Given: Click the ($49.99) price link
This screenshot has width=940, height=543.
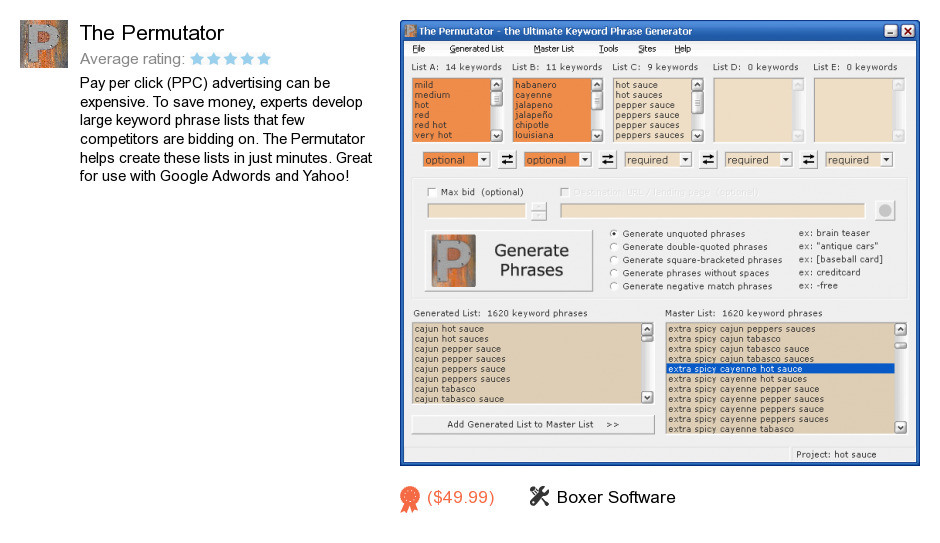Looking at the screenshot, I should 460,497.
